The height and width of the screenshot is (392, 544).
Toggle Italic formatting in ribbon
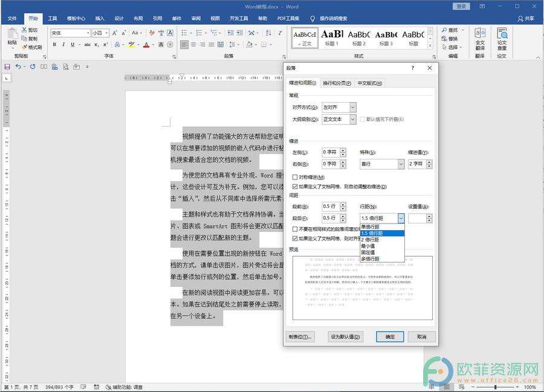click(x=63, y=44)
